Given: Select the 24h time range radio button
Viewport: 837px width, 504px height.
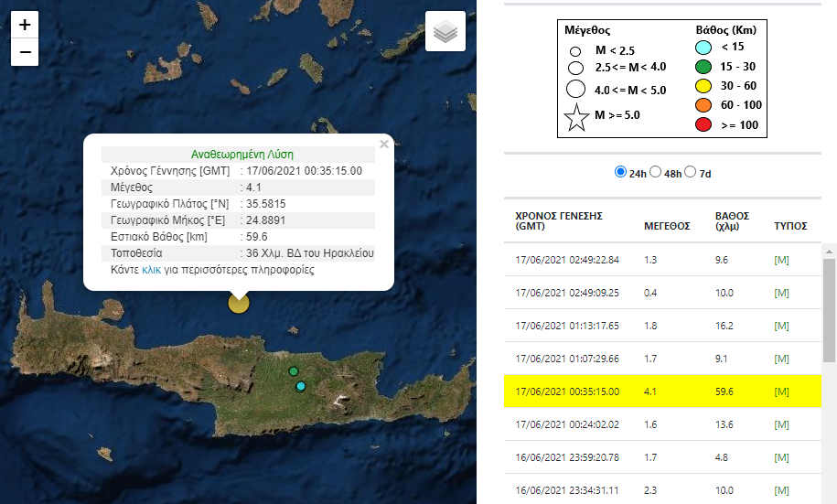Looking at the screenshot, I should coord(620,172).
